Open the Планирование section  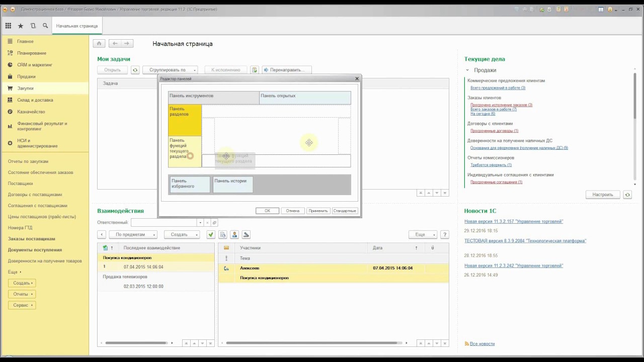coord(44,53)
